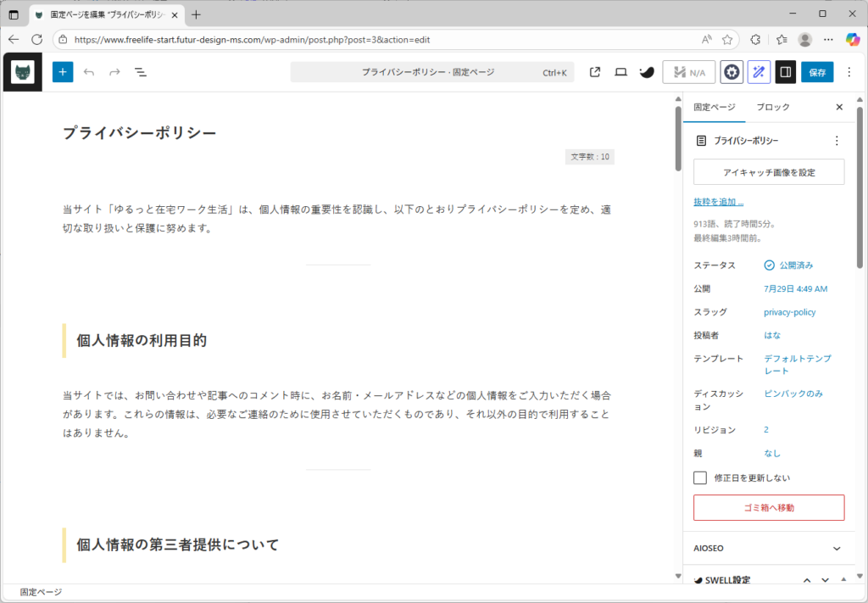
Task: Open AIOSEO settings via the gear icon
Action: coord(731,72)
